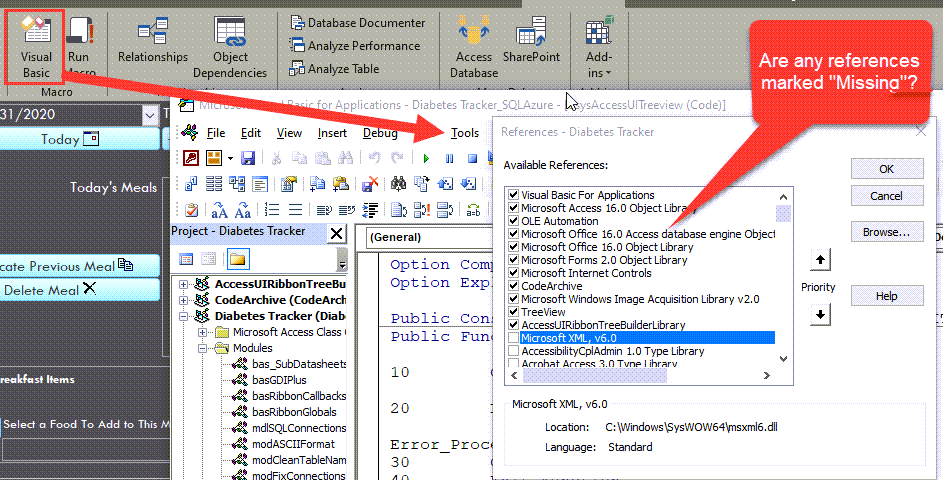
Task: Show Object Dependencies from the ribbon
Action: click(x=230, y=47)
